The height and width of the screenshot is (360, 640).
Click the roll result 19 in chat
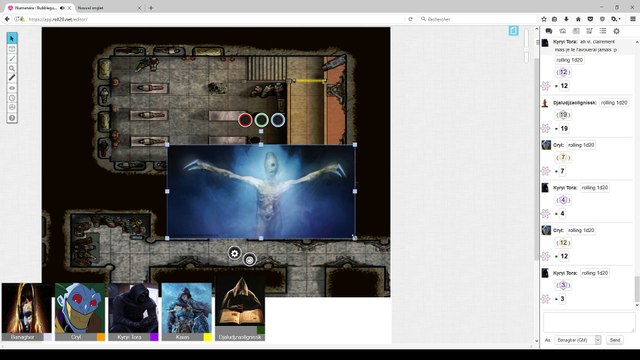point(564,129)
